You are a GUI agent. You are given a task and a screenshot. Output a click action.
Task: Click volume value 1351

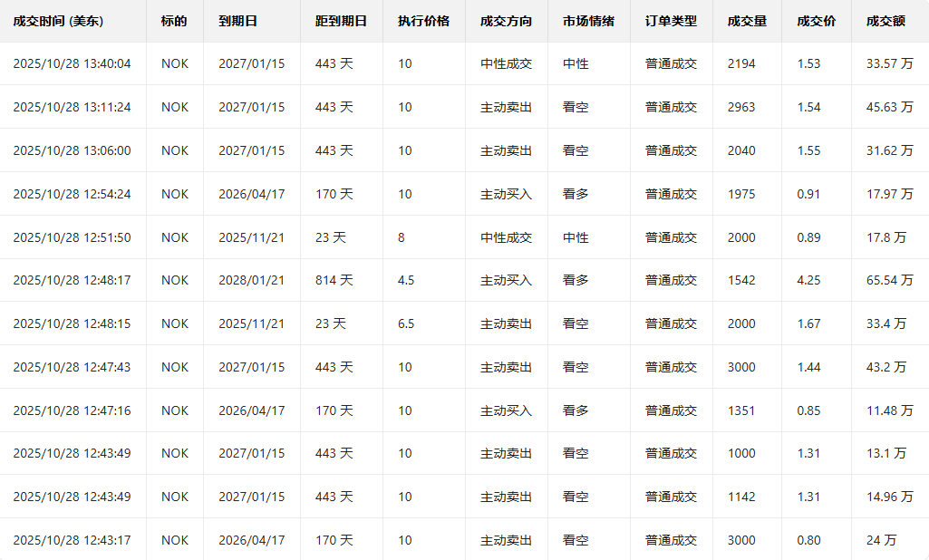pyautogui.click(x=741, y=410)
